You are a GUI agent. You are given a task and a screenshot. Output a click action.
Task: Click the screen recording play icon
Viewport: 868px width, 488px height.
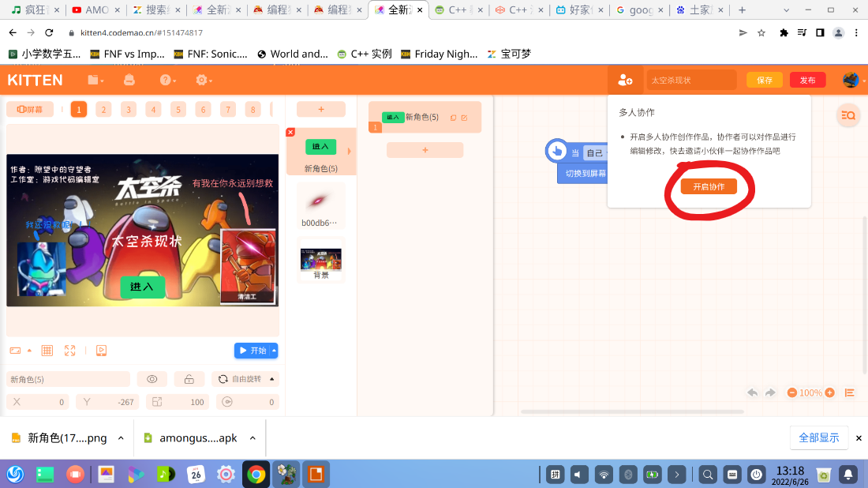(101, 351)
